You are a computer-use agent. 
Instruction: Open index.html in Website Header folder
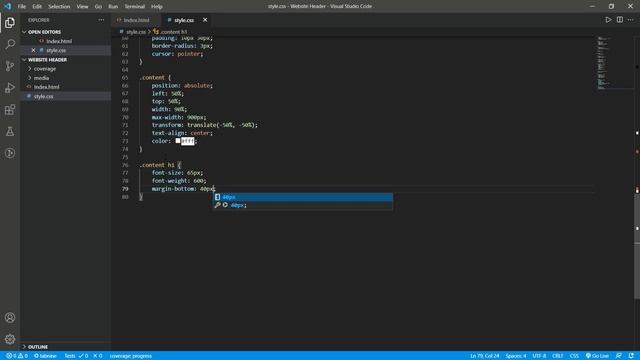(x=46, y=87)
